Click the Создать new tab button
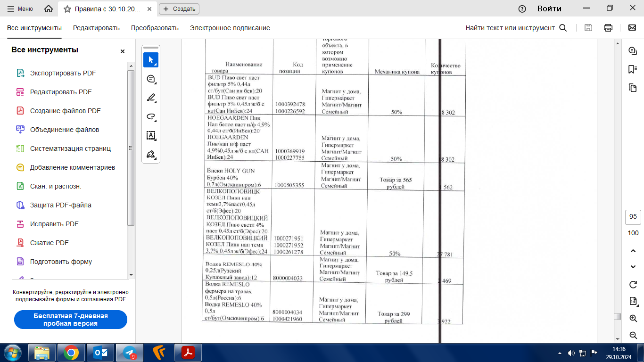This screenshot has width=644, height=362. [x=179, y=8]
